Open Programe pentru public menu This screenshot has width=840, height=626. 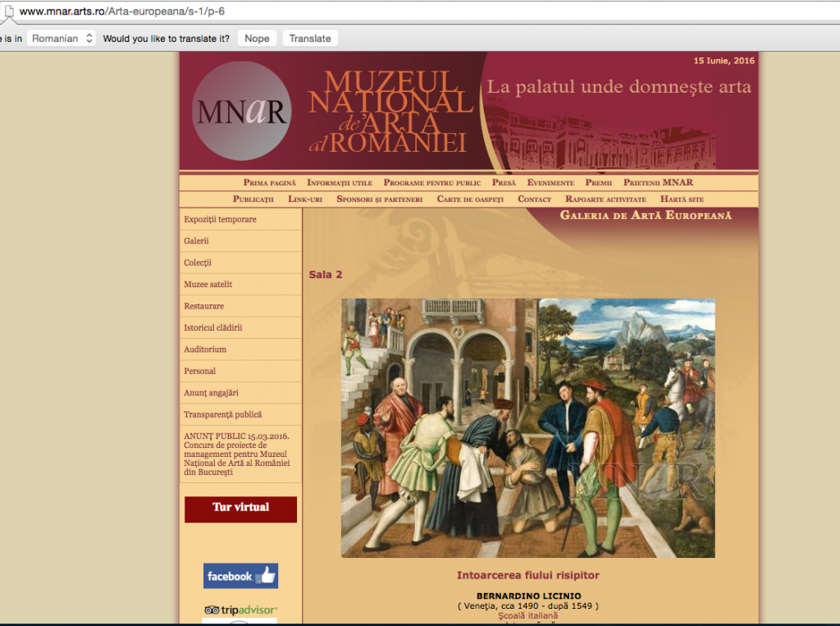pyautogui.click(x=432, y=183)
